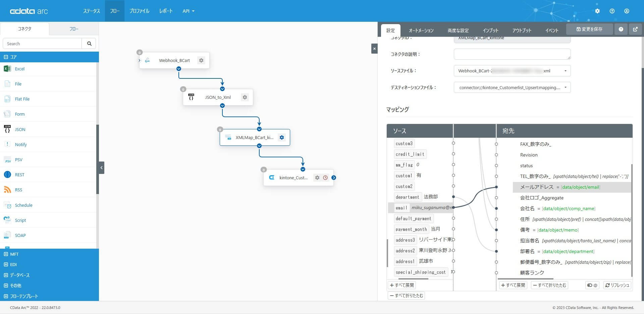Select the 備考 destination field
Viewport: 644px width, 314px height.
[x=525, y=230]
